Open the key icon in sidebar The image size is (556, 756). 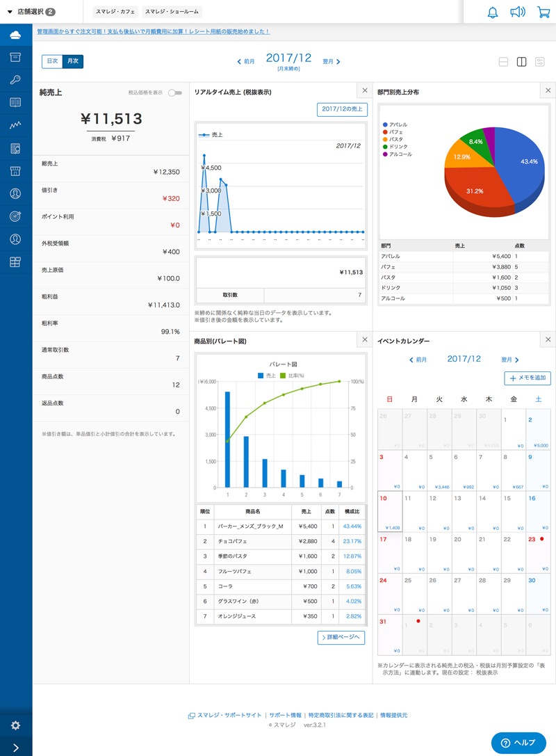click(15, 80)
